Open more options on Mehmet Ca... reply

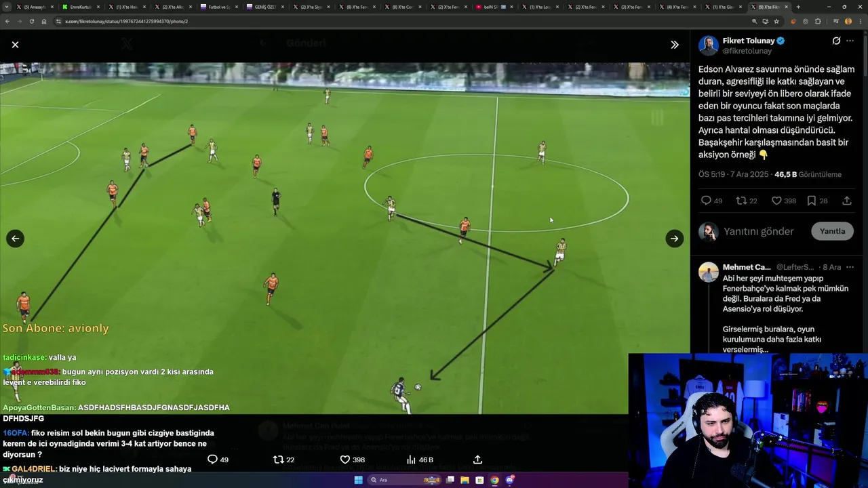click(850, 267)
